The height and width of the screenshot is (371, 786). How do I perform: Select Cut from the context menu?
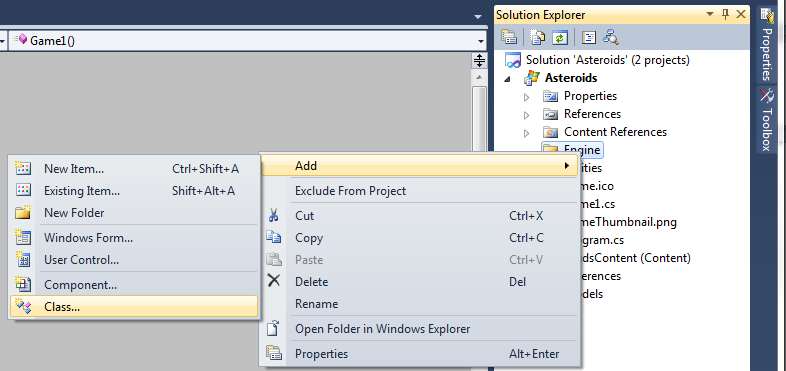tap(420, 216)
